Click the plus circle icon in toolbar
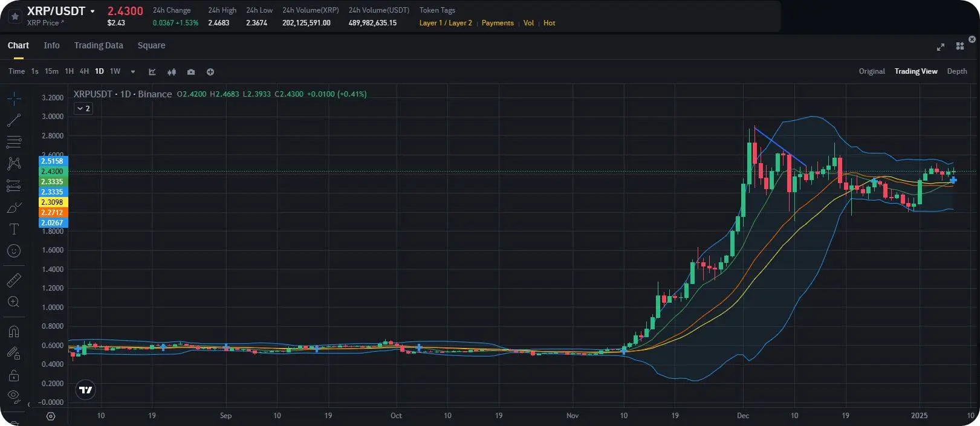 (210, 72)
